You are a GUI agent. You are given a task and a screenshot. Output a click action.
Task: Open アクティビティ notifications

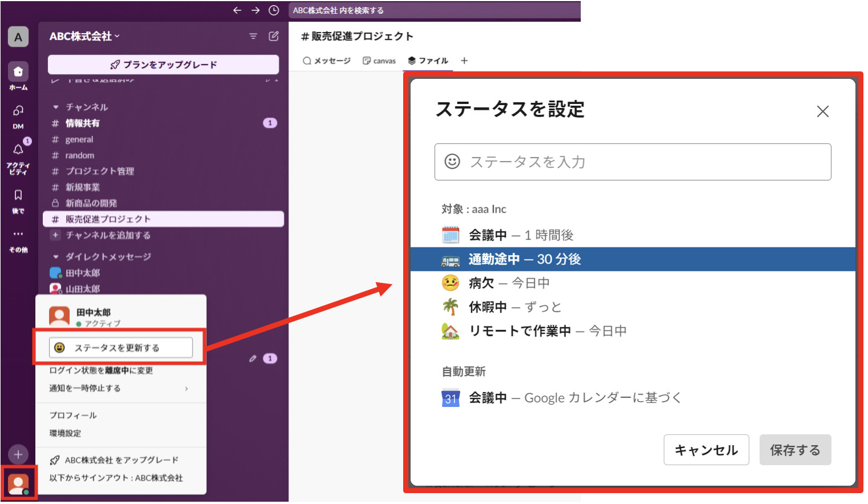18,150
